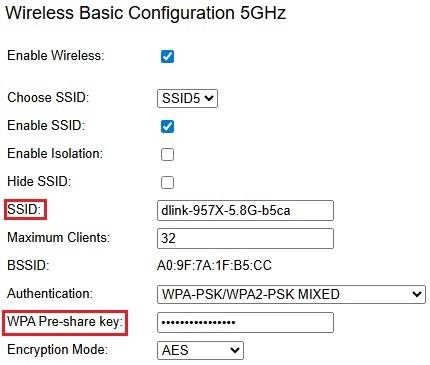Image resolution: width=430 pixels, height=365 pixels.
Task: Click the highlighted SSID label
Action: (26, 210)
